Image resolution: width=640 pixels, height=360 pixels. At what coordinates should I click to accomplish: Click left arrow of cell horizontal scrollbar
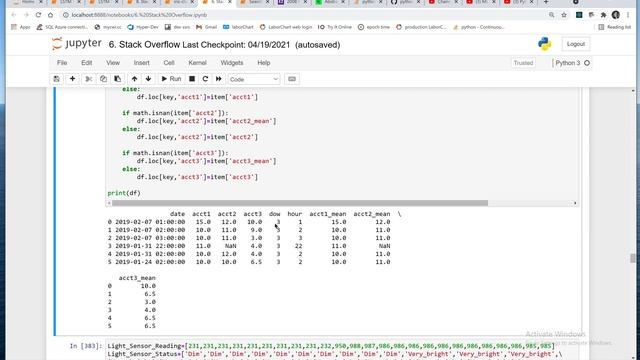tap(109, 203)
